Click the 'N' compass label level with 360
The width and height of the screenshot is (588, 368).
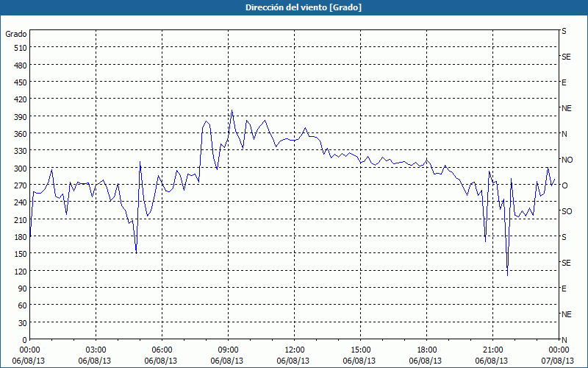tap(564, 134)
